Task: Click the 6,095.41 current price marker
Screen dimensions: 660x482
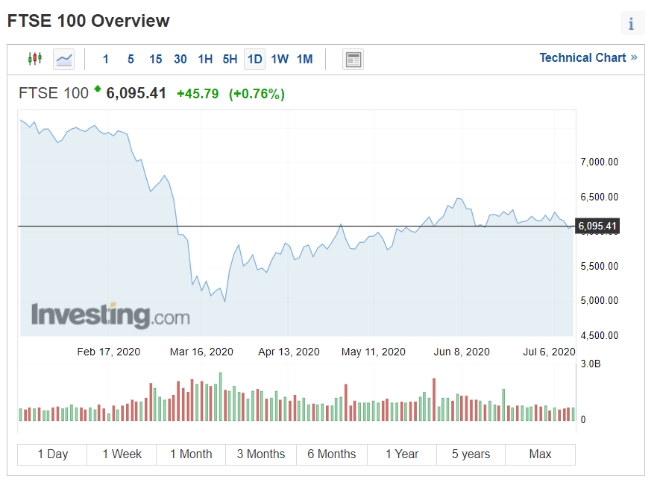Action: [x=597, y=226]
